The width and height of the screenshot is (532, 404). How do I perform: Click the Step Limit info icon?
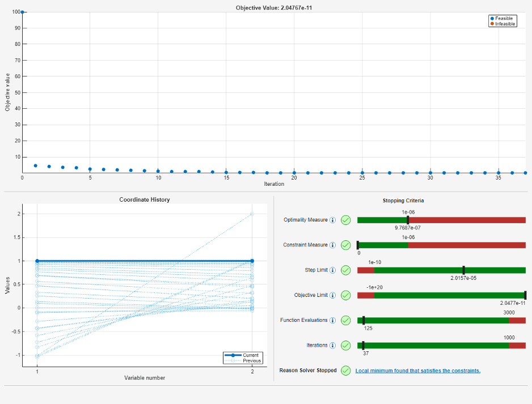coord(333,270)
